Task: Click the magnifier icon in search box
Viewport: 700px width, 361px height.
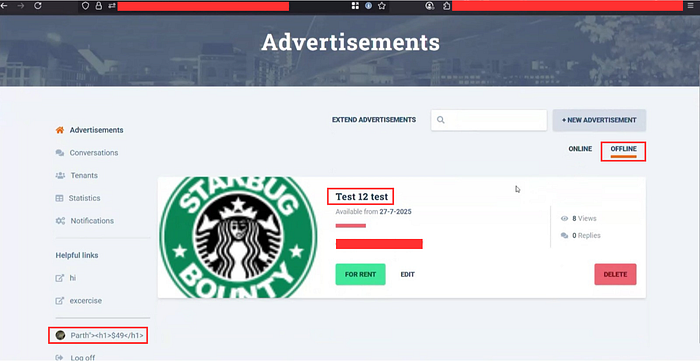Action: (x=441, y=120)
